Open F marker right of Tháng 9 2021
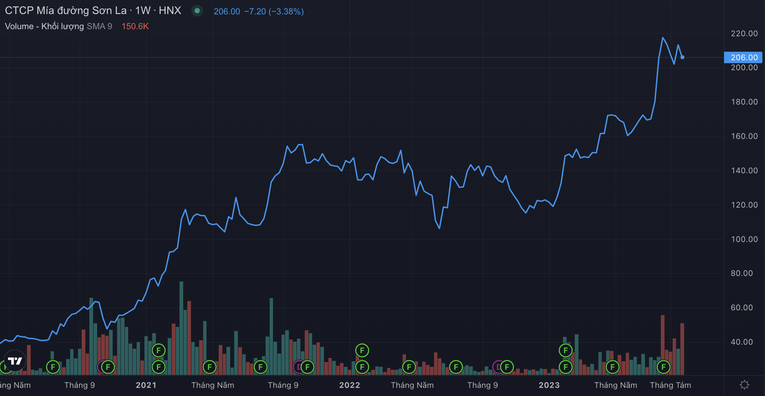The width and height of the screenshot is (765, 396). click(307, 367)
